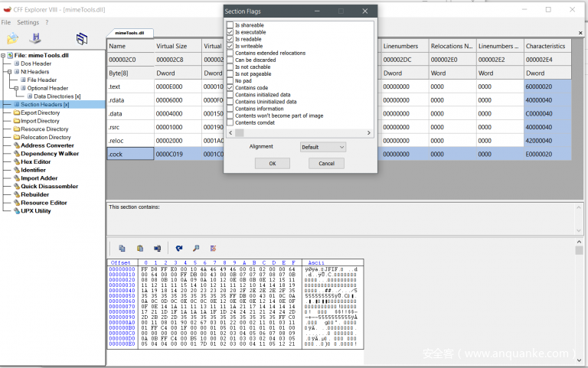Enable the 'Is shareable' checkbox
Screen dimensions: 588x368
tap(230, 25)
